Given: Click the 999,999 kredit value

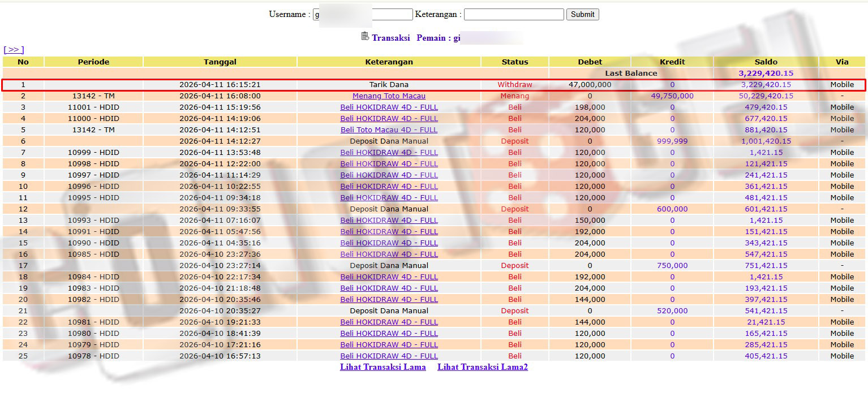Looking at the screenshot, I should click(x=672, y=141).
